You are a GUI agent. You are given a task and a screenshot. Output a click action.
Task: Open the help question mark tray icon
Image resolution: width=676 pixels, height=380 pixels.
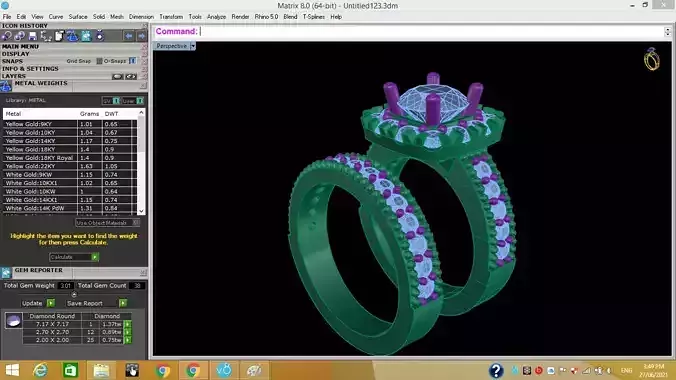(496, 371)
